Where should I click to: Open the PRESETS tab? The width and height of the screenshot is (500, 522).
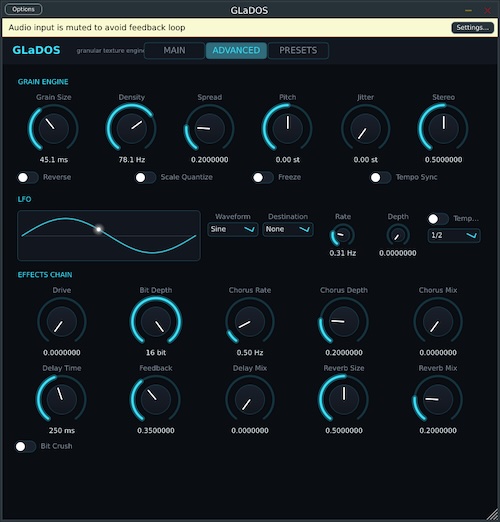[298, 50]
